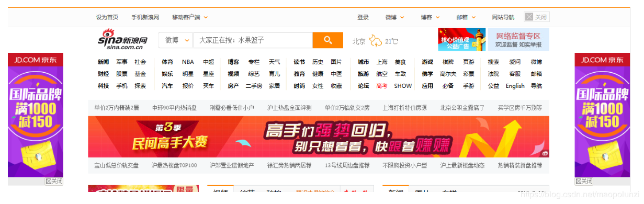Click the left JD.COM 国际品牌 ad
The image size is (644, 204).
click(x=36, y=115)
